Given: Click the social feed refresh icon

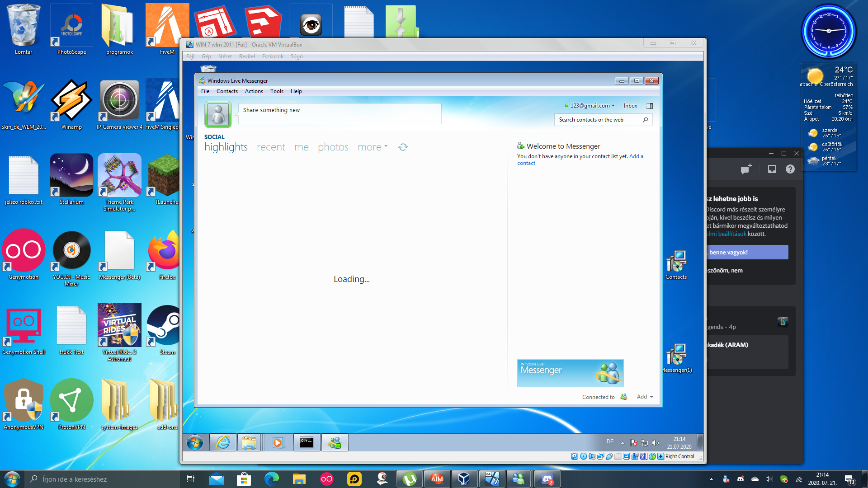Looking at the screenshot, I should point(403,147).
